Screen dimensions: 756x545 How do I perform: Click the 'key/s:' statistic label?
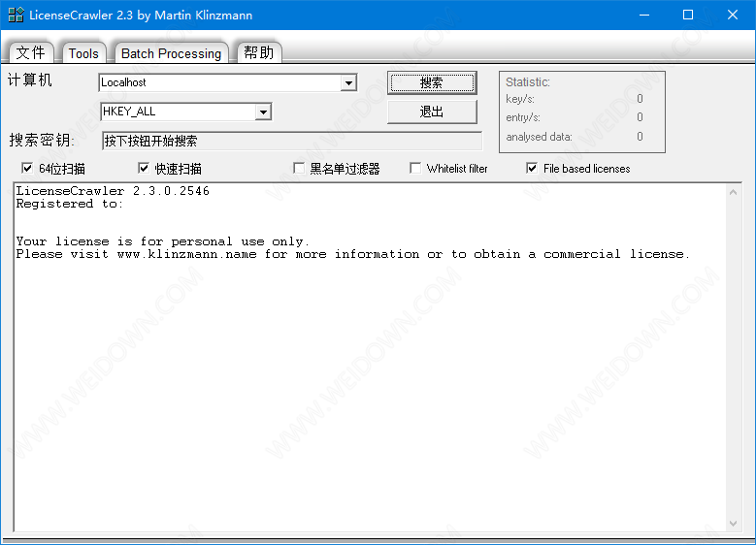pos(520,99)
